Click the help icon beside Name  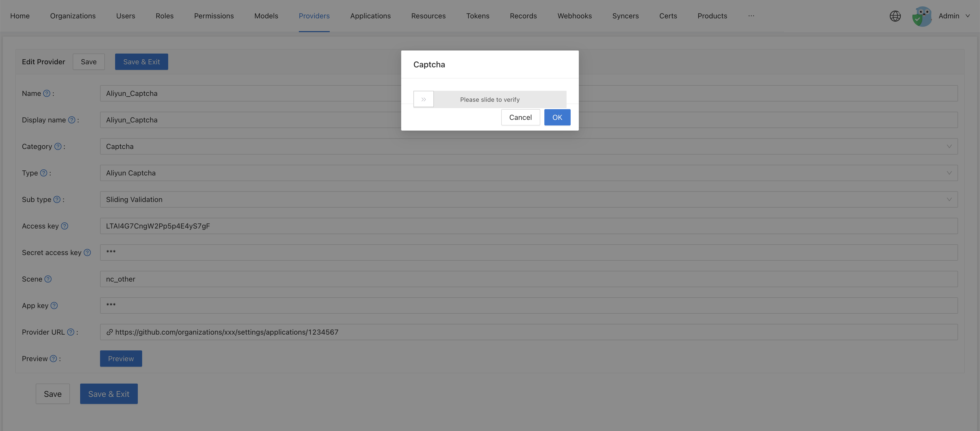[47, 93]
